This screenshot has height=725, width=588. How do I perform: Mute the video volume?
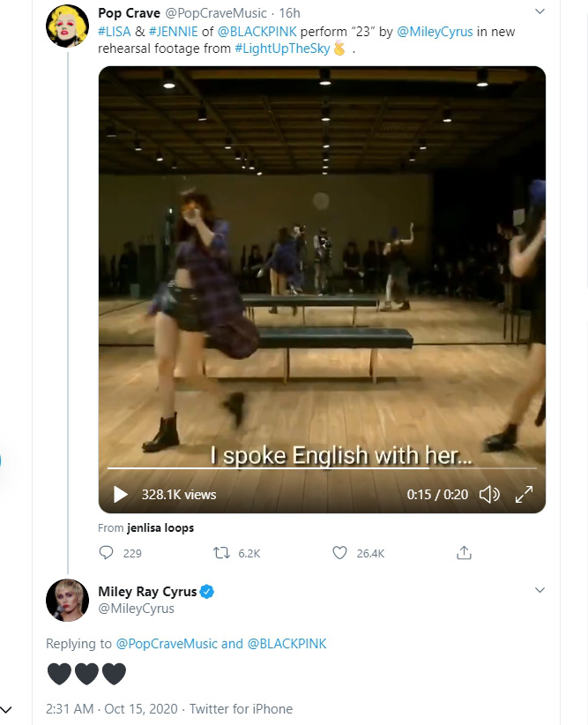(x=489, y=494)
